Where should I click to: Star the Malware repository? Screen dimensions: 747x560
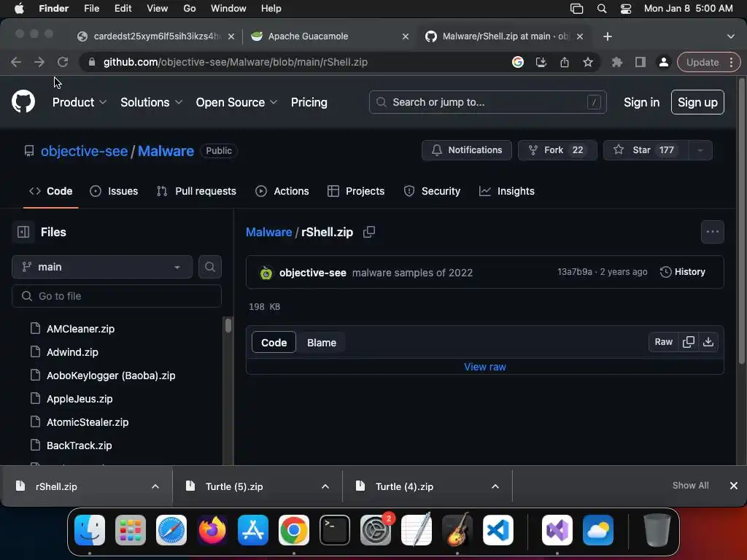pyautogui.click(x=646, y=150)
